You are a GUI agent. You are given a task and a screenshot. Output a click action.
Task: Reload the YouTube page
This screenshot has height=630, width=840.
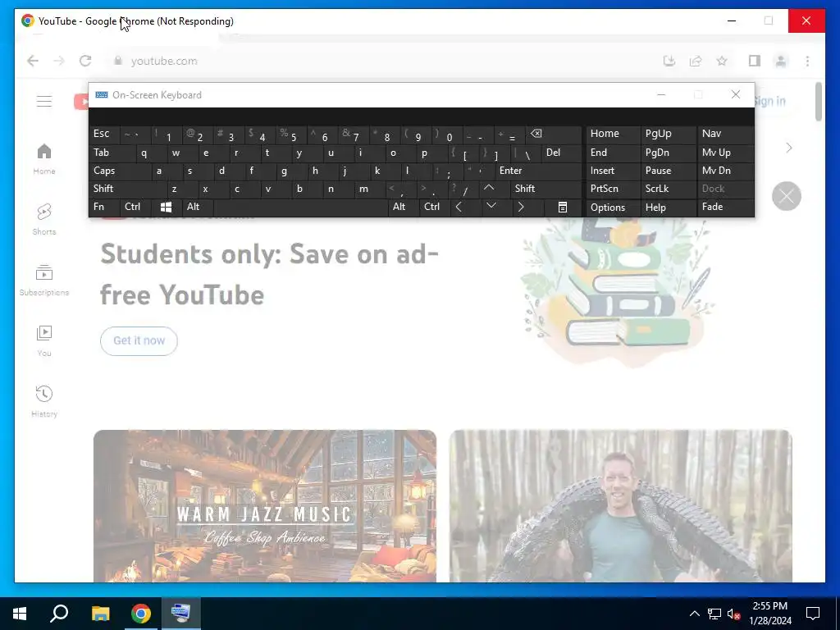85,61
